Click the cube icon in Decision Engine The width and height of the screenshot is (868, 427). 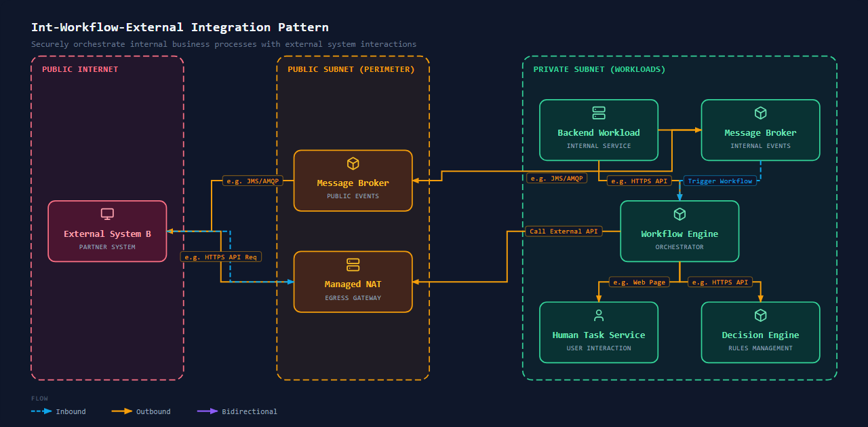click(760, 315)
